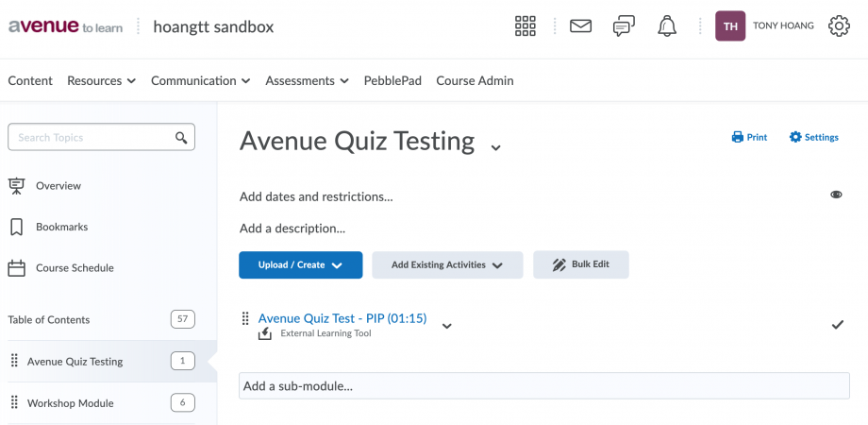Screen dimensions: 868x425
Task: Expand the Add Existing Activities dropdown
Action: coord(447,264)
